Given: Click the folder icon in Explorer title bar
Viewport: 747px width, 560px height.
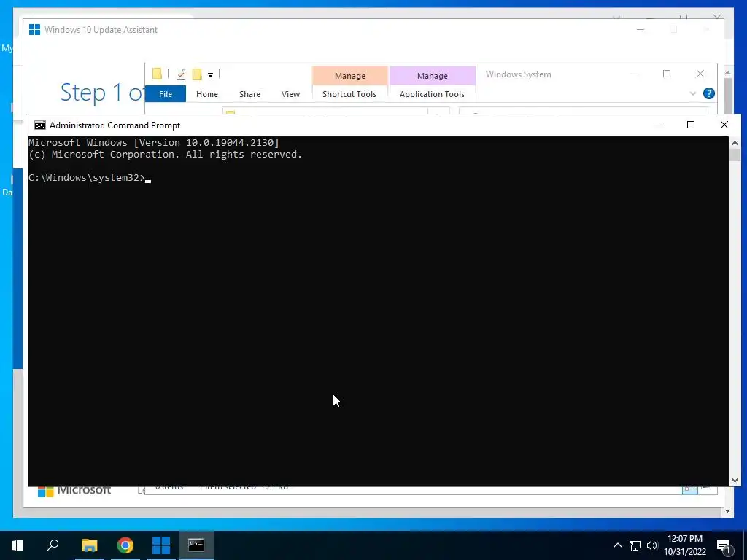Looking at the screenshot, I should point(158,74).
